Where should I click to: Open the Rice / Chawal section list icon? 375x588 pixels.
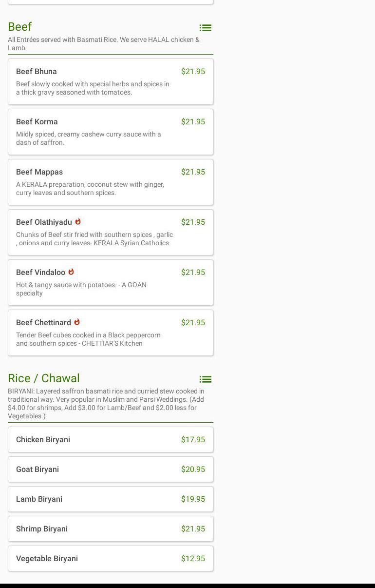click(205, 379)
